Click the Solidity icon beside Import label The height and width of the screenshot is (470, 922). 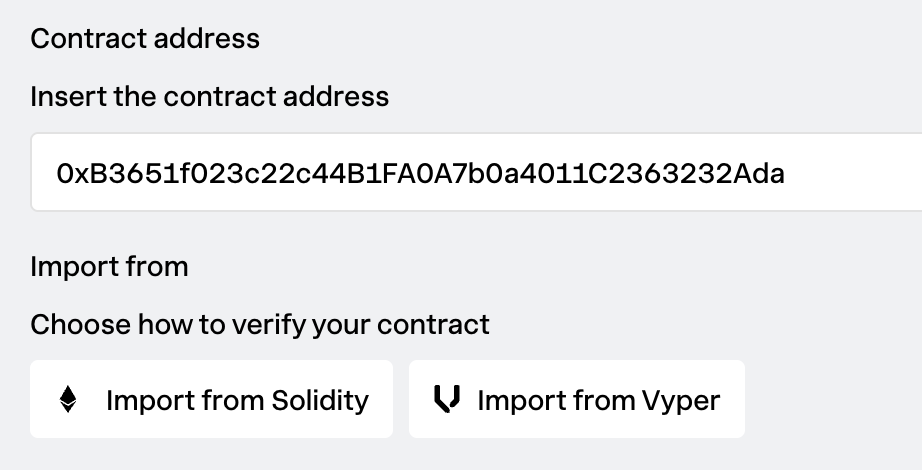tap(68, 400)
